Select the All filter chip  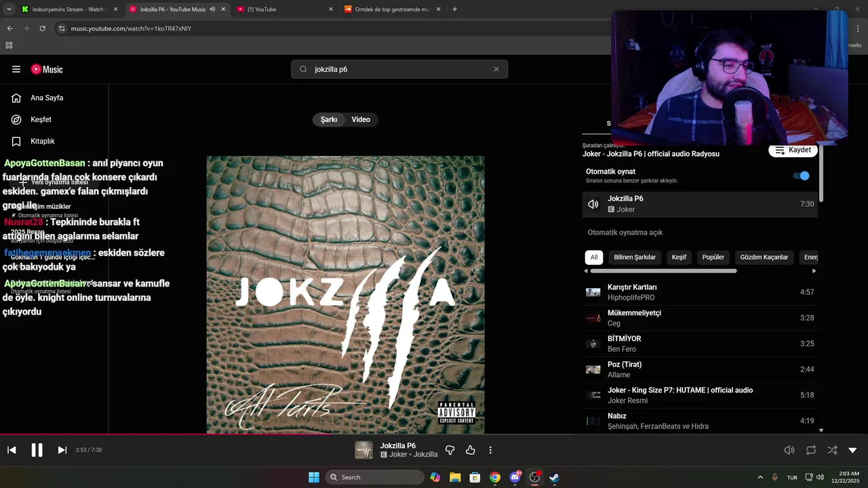pos(594,258)
